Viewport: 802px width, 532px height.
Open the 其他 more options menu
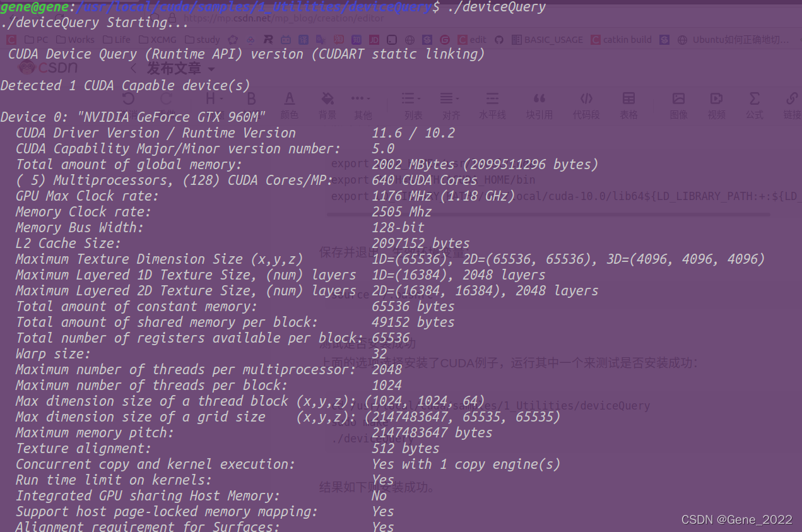click(362, 105)
